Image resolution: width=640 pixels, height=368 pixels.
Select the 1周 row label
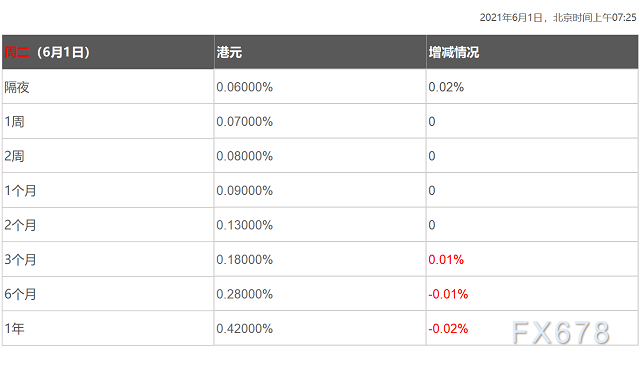[x=14, y=122]
